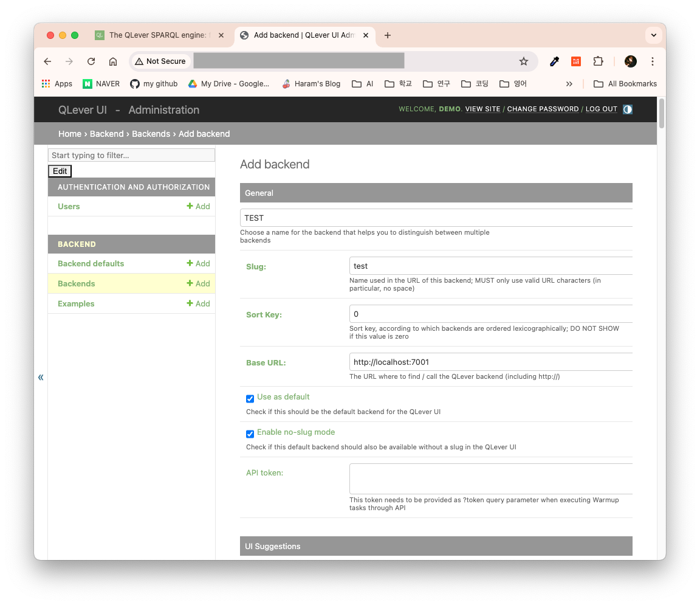
Task: Open the eyedropper color picker extension
Action: coord(554,61)
